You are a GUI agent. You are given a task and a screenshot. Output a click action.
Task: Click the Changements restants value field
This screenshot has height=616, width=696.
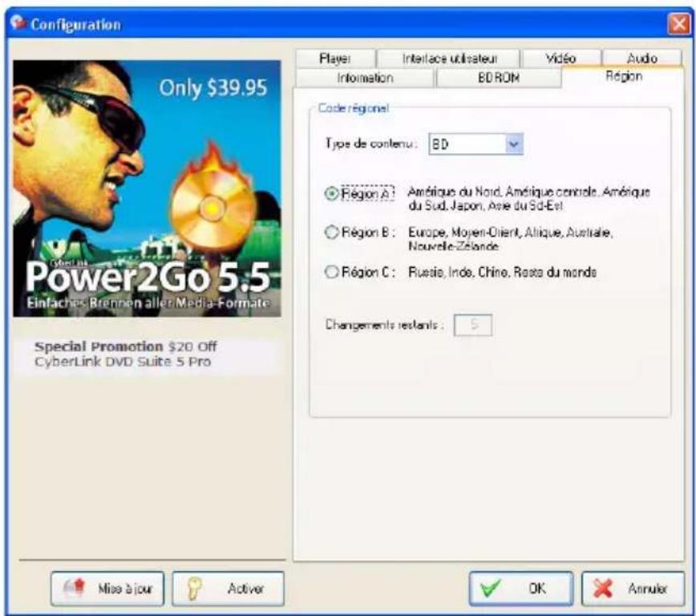[x=473, y=325]
